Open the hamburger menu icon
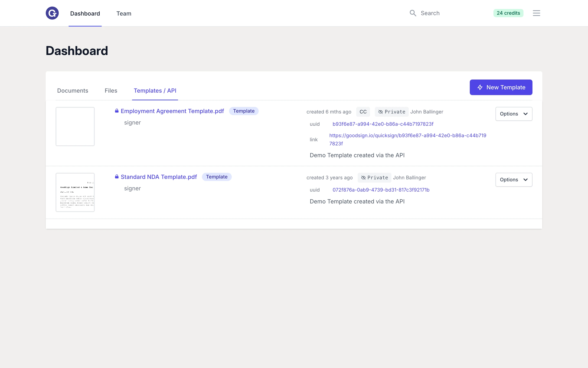 click(536, 13)
